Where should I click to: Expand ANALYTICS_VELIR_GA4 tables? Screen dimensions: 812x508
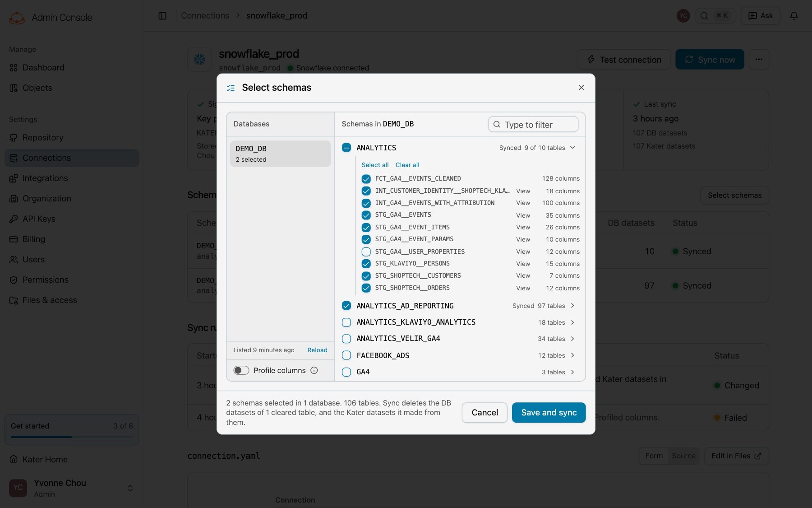pos(572,339)
